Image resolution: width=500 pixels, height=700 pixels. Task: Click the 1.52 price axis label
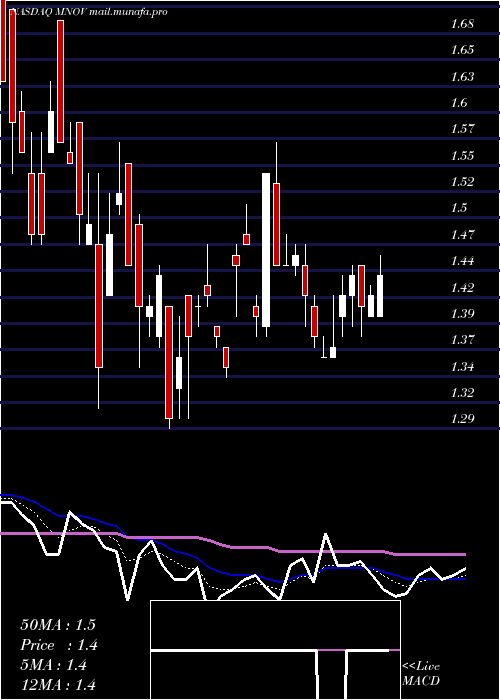pos(462,182)
